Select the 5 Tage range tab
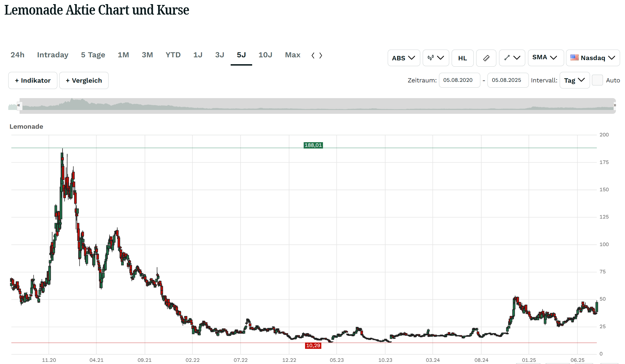 coord(93,55)
